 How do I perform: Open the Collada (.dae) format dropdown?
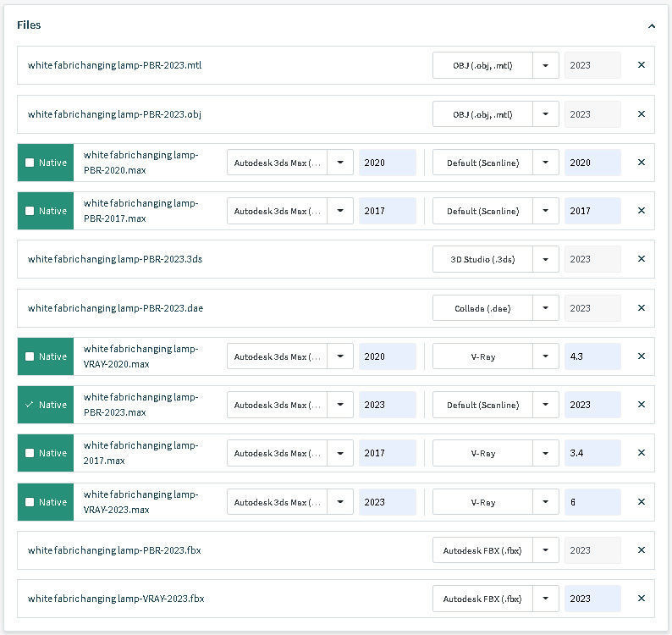pos(546,308)
